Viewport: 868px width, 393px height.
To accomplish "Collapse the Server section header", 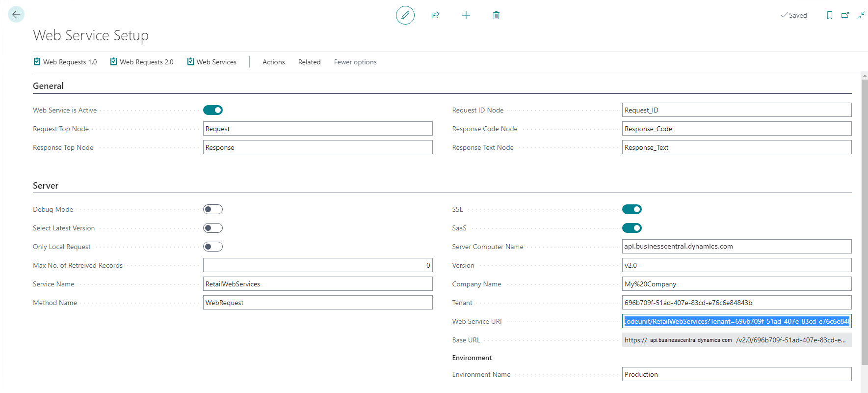I will (x=46, y=186).
